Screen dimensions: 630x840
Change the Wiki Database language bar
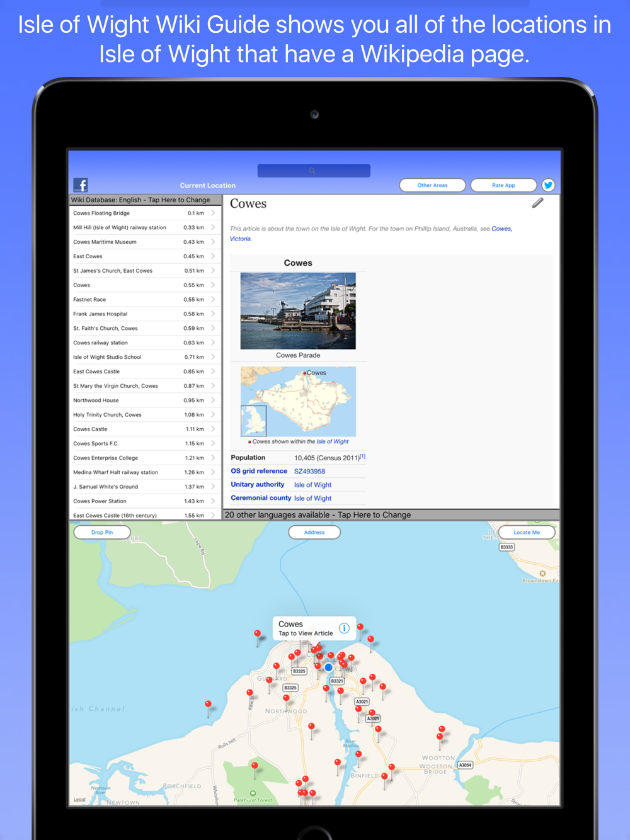click(x=145, y=200)
